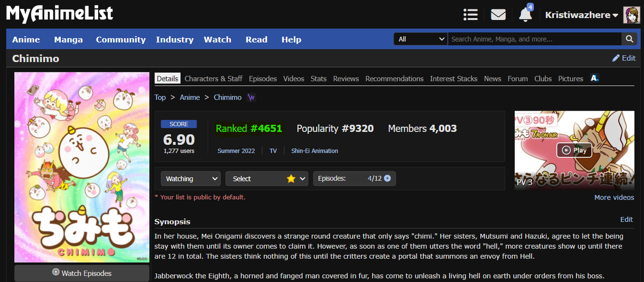
Task: Open the list menu icon in header
Action: [470, 15]
